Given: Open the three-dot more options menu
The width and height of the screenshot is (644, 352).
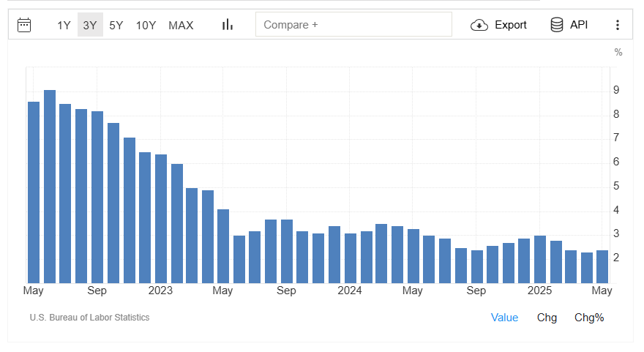Looking at the screenshot, I should pyautogui.click(x=617, y=25).
